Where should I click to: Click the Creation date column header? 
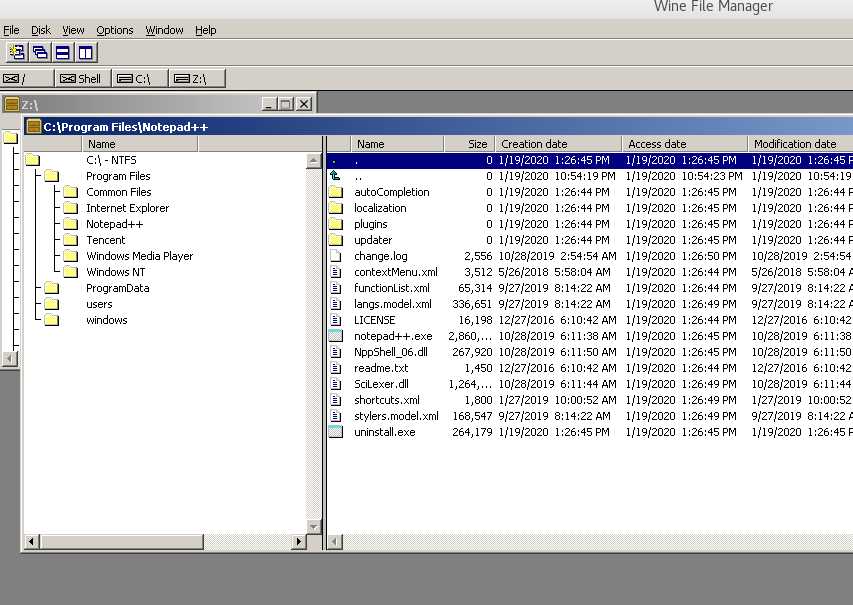coord(558,144)
